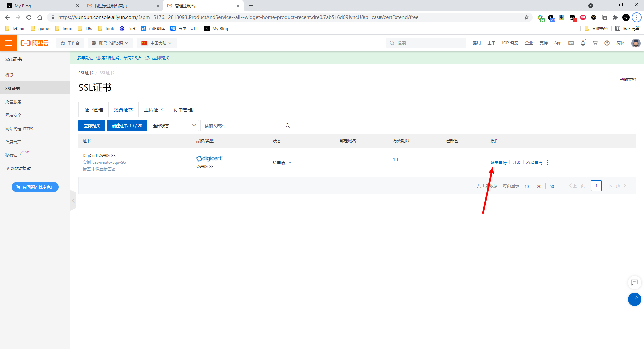Expand the 账号全部资源 resource dropdown
This screenshot has width=644, height=349.
(110, 43)
